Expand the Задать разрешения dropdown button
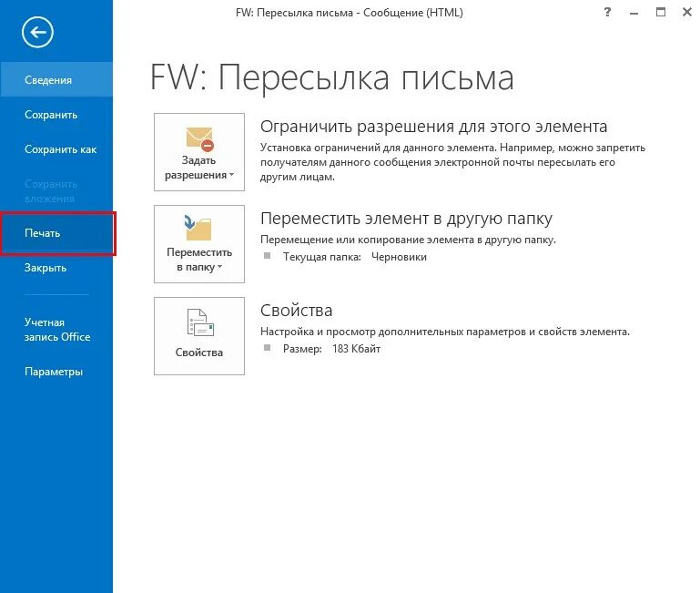Image resolution: width=700 pixels, height=593 pixels. tap(199, 152)
